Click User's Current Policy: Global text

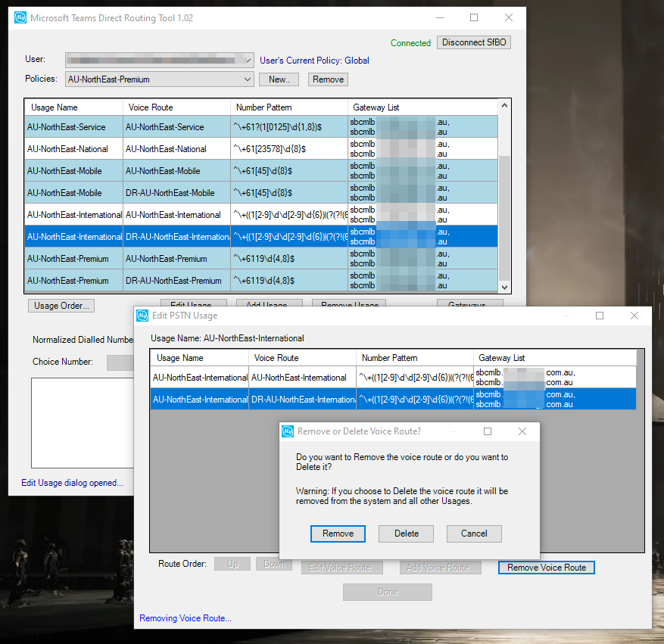tap(314, 61)
